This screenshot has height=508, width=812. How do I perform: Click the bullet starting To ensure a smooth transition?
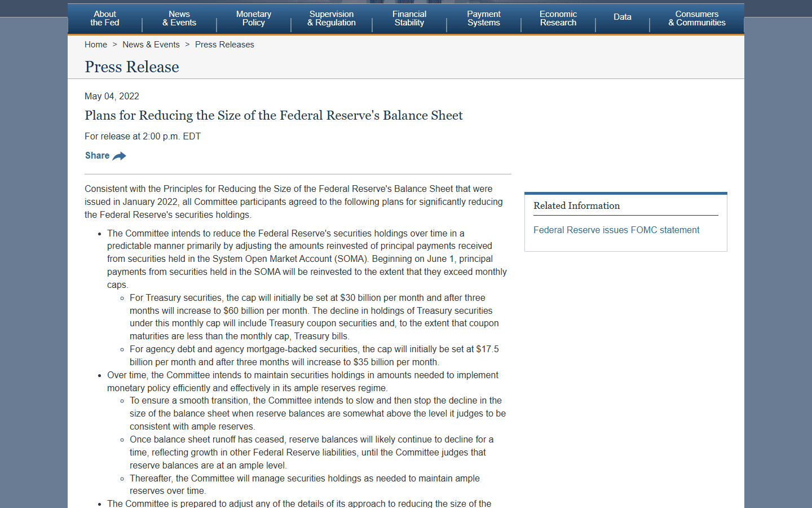(317, 414)
